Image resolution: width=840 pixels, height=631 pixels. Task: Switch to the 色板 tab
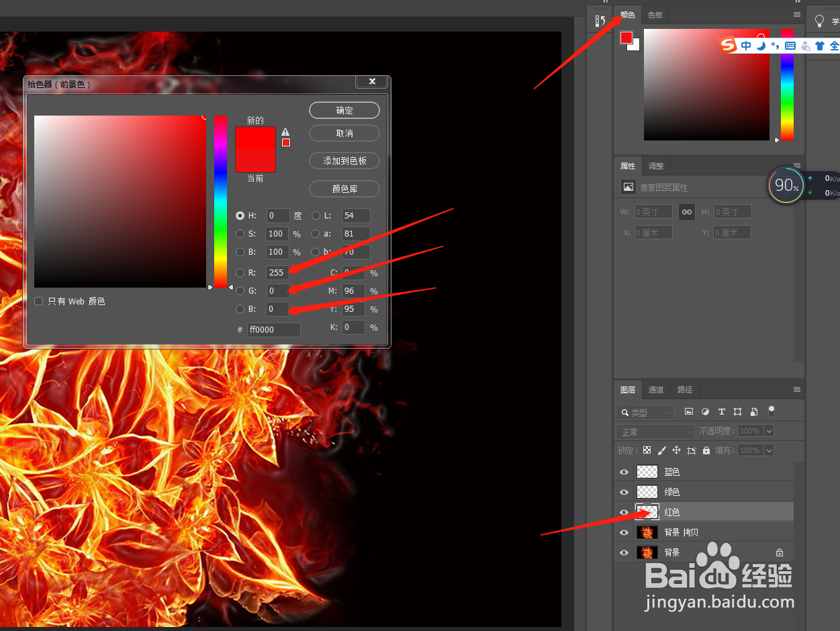(x=655, y=15)
